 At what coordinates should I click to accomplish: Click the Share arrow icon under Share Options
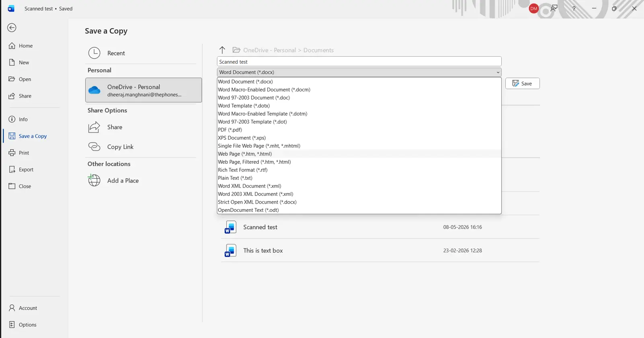pyautogui.click(x=94, y=127)
